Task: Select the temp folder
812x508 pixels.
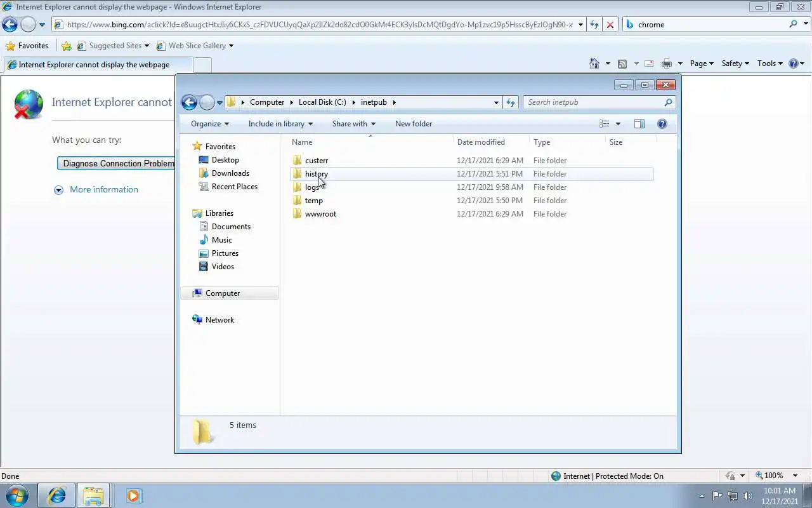Action: (472, 201)
